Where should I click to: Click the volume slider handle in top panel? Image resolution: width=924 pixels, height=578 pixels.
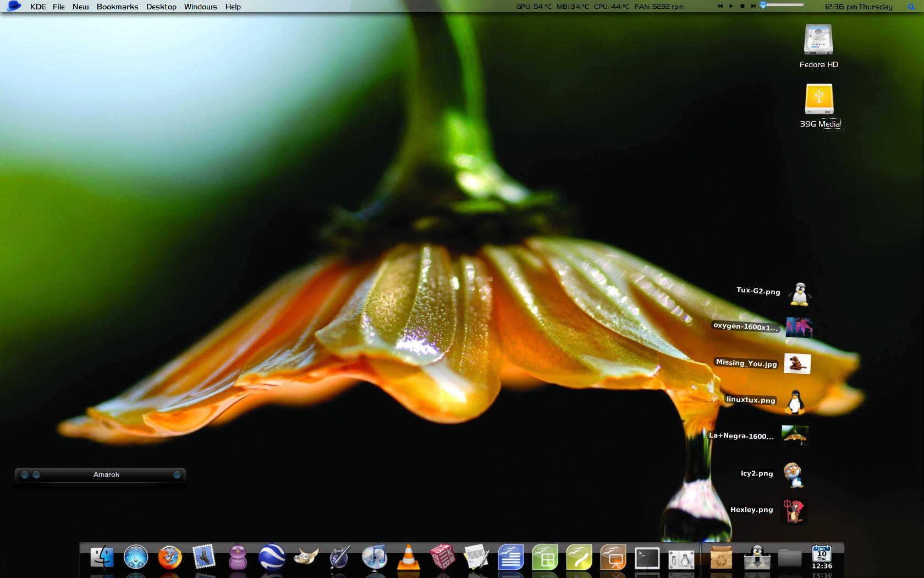(x=763, y=5)
